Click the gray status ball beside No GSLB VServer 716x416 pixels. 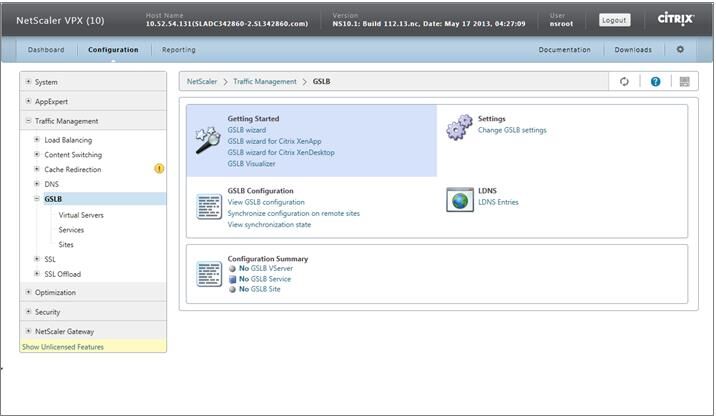232,269
